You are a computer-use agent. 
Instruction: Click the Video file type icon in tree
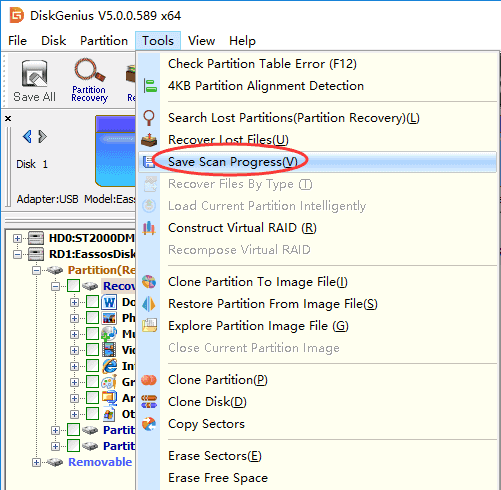109,350
